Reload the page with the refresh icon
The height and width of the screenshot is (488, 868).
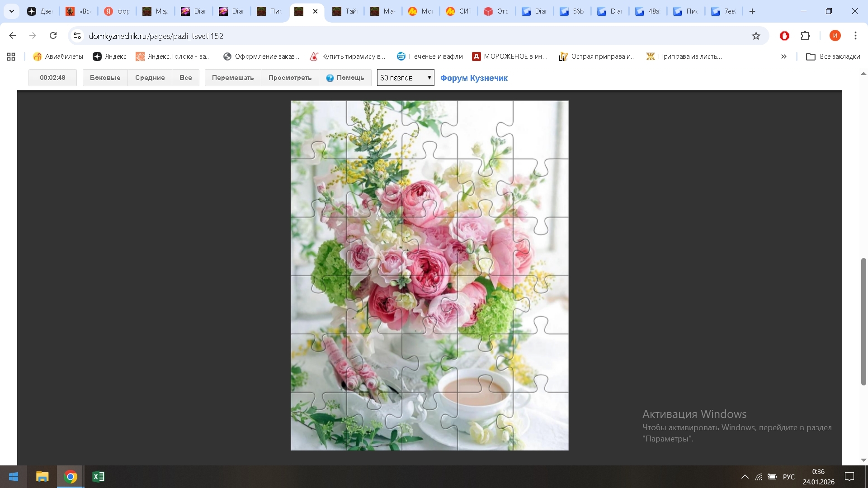click(53, 36)
